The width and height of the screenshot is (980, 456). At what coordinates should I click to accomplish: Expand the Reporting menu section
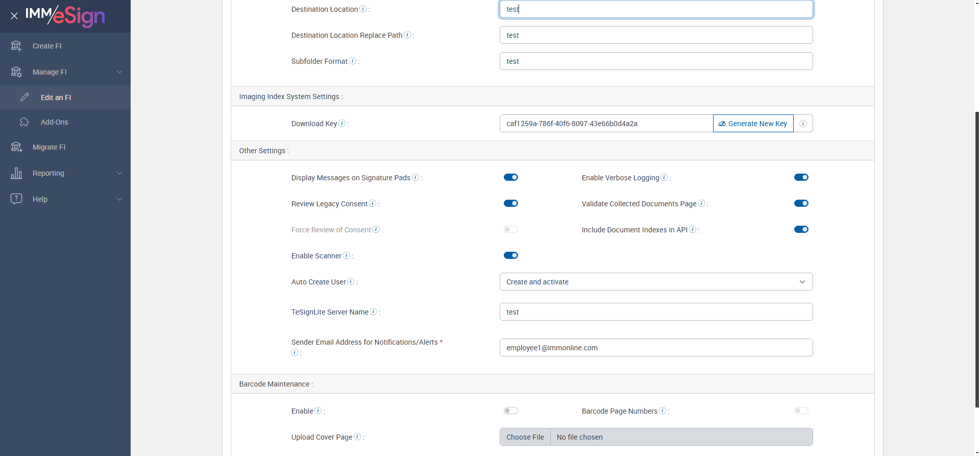[x=65, y=173]
